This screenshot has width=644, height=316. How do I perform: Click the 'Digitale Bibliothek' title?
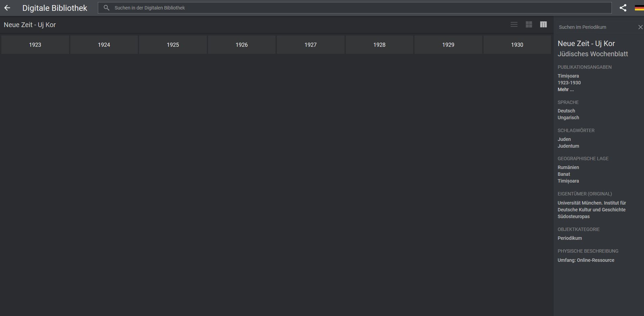55,8
